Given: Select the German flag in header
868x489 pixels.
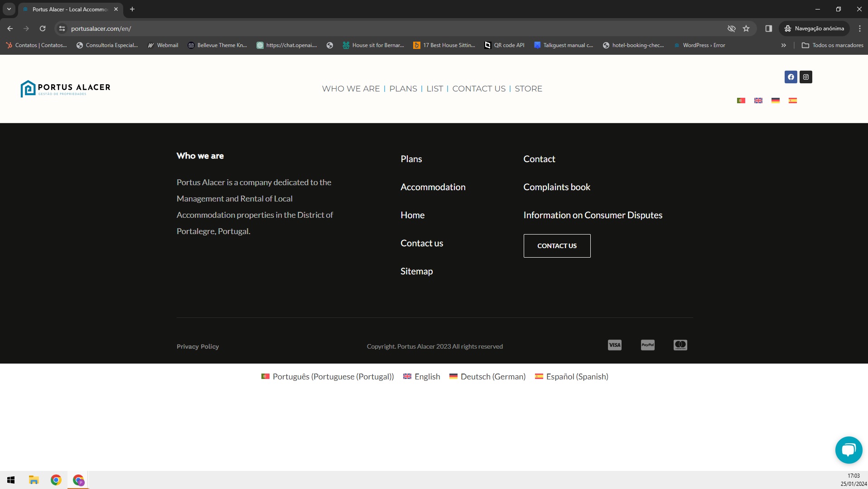Looking at the screenshot, I should 776,101.
